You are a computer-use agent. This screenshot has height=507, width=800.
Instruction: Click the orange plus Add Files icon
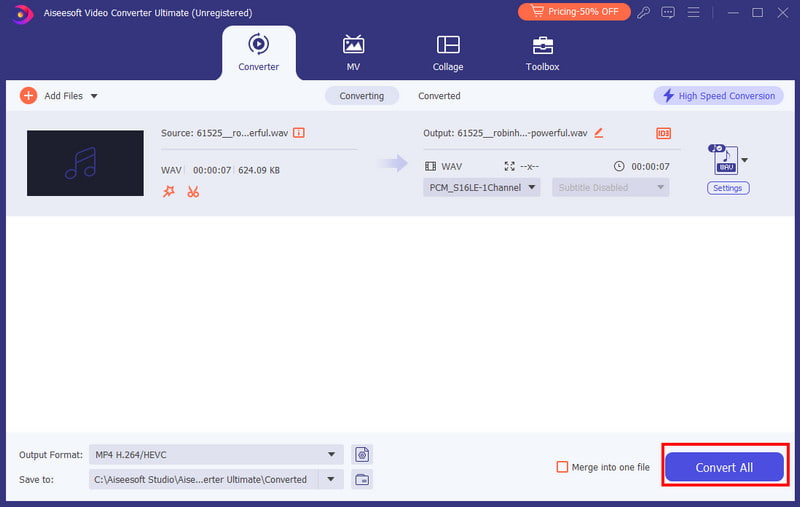pyautogui.click(x=29, y=95)
